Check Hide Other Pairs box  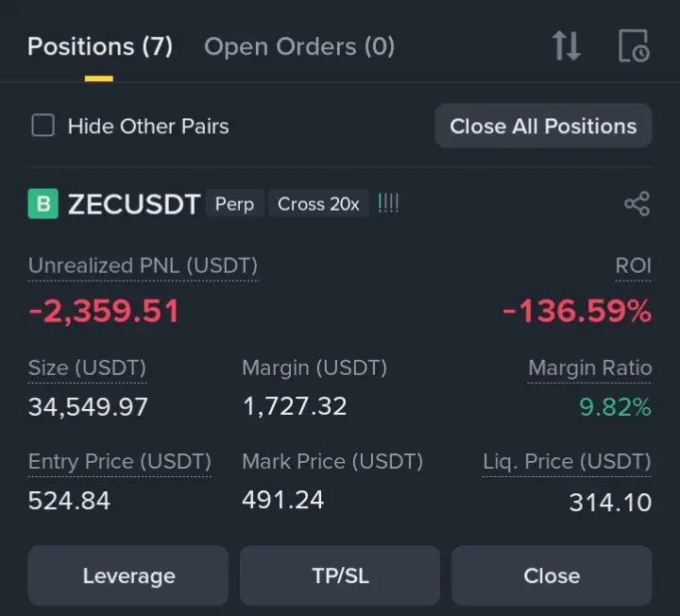point(43,126)
